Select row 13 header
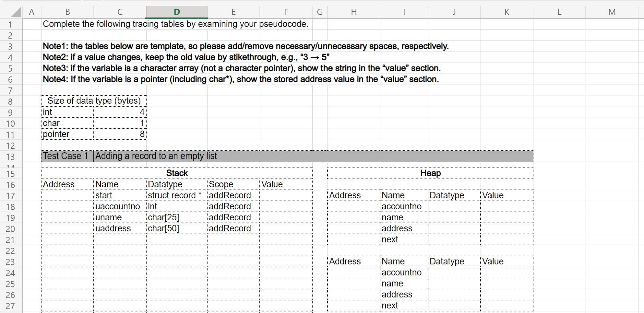 click(x=11, y=157)
